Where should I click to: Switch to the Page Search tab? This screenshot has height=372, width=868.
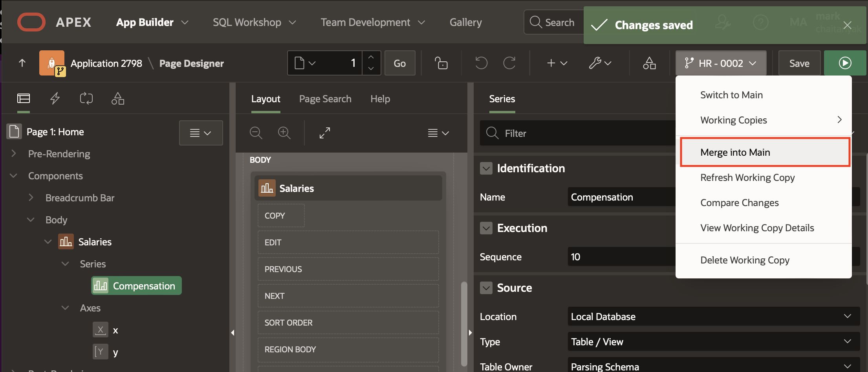pyautogui.click(x=325, y=99)
